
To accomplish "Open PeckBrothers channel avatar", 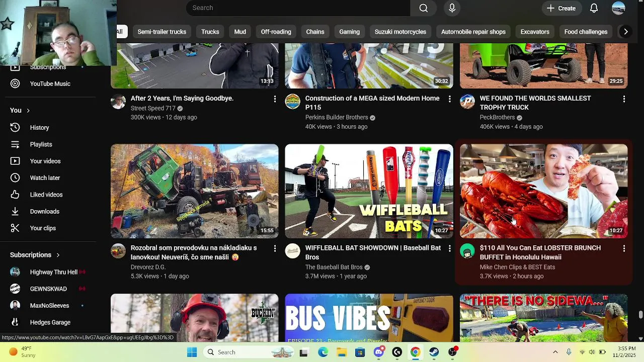I will click(467, 102).
